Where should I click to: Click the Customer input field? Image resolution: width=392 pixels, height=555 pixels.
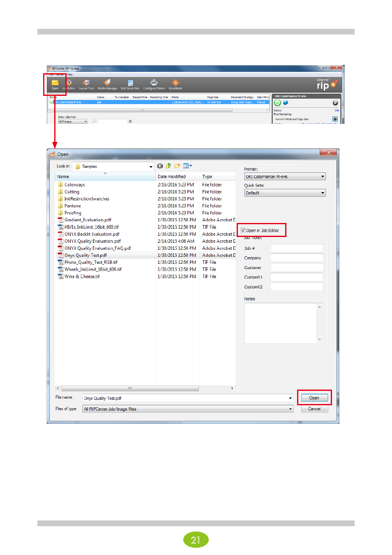[297, 267]
